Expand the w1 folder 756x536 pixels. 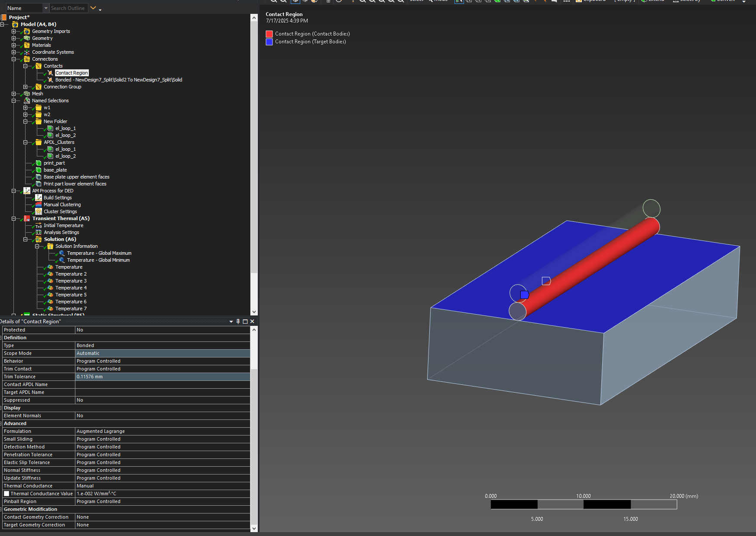pos(25,107)
